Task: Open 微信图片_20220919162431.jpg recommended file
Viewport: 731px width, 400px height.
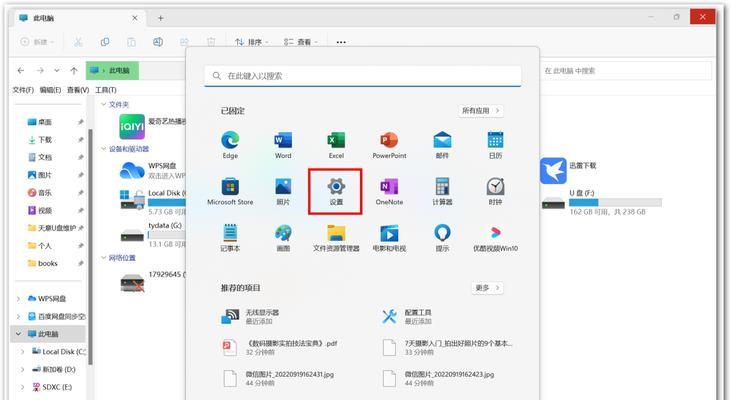Action: tap(278, 379)
